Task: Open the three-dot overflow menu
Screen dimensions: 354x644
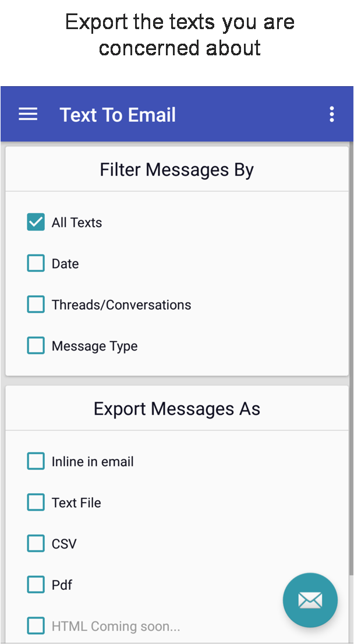Action: click(331, 114)
